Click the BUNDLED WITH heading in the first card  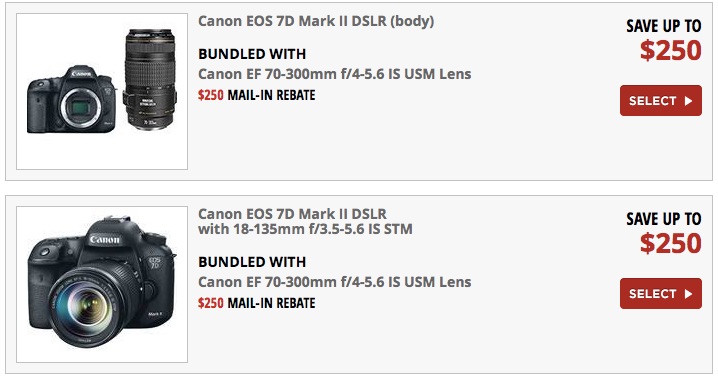252,54
